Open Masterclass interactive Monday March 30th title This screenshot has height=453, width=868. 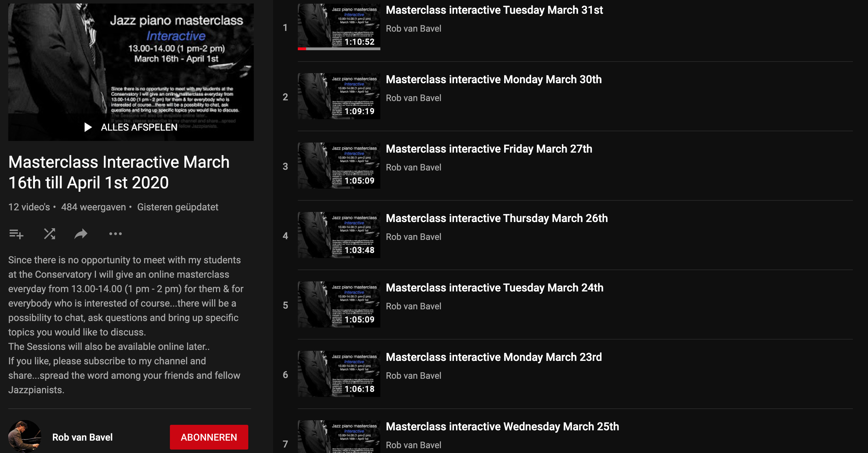pyautogui.click(x=493, y=80)
